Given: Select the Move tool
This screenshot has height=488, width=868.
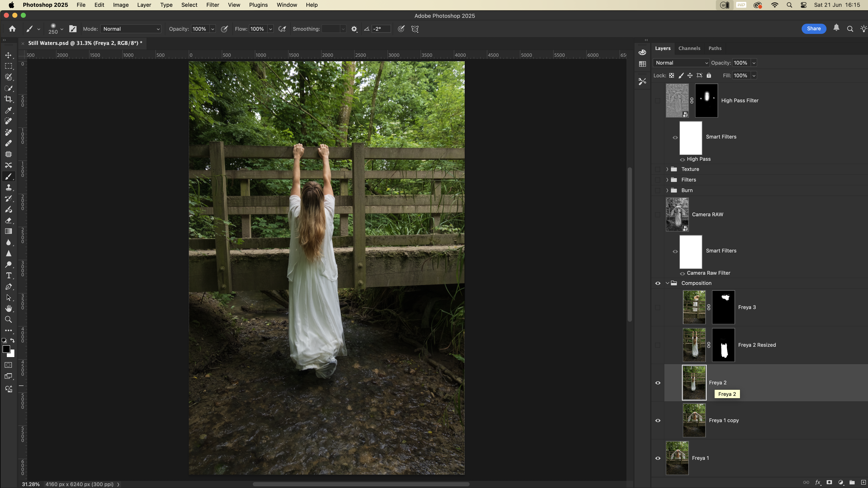Looking at the screenshot, I should click(8, 55).
